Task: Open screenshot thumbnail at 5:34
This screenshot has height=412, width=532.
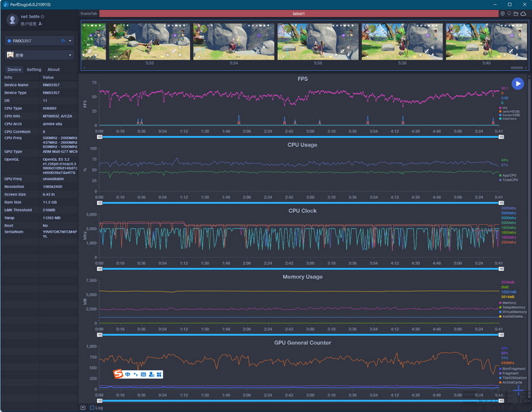Action: (x=234, y=42)
